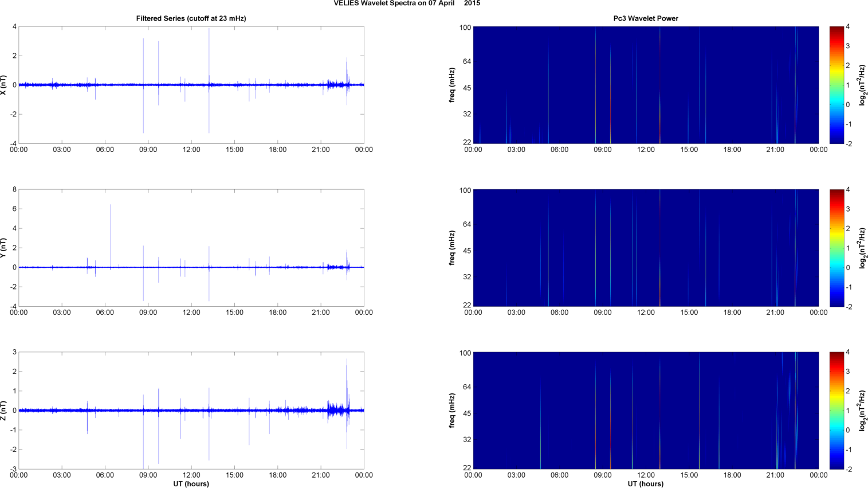Viewport: 868px width, 488px height.
Task: Click "freq (mHz)" label of the Y wavelet spectrogram
Action: pyautogui.click(x=452, y=248)
